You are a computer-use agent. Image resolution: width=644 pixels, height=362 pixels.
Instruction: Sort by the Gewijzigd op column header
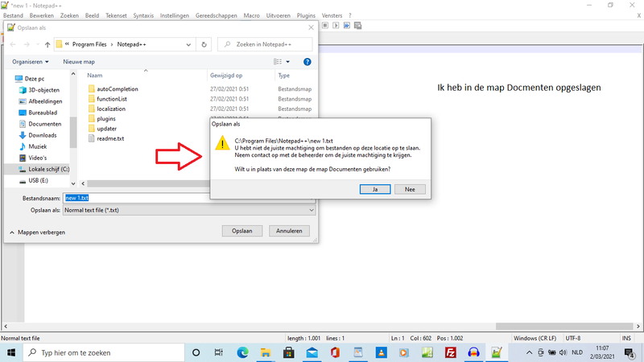[x=226, y=75]
